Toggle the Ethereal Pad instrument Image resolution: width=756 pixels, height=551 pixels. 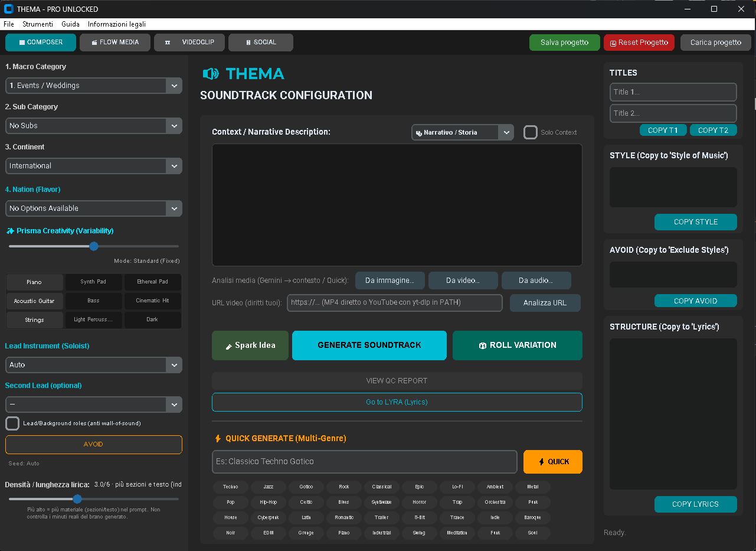tap(152, 282)
